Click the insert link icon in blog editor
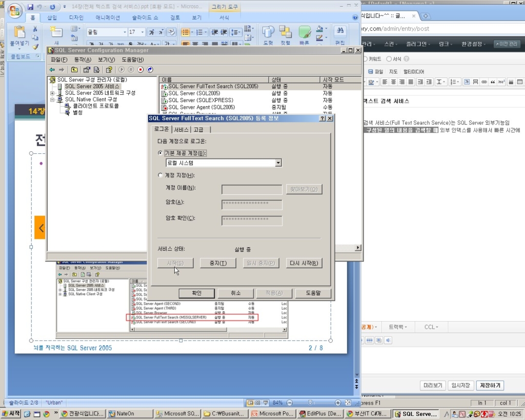Viewport: 525px width, 420px height. tap(484, 82)
